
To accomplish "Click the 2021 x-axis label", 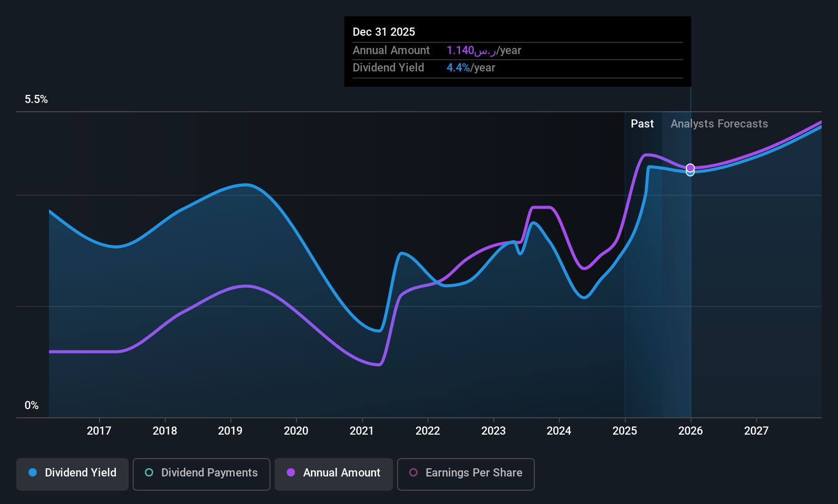I will click(x=362, y=431).
